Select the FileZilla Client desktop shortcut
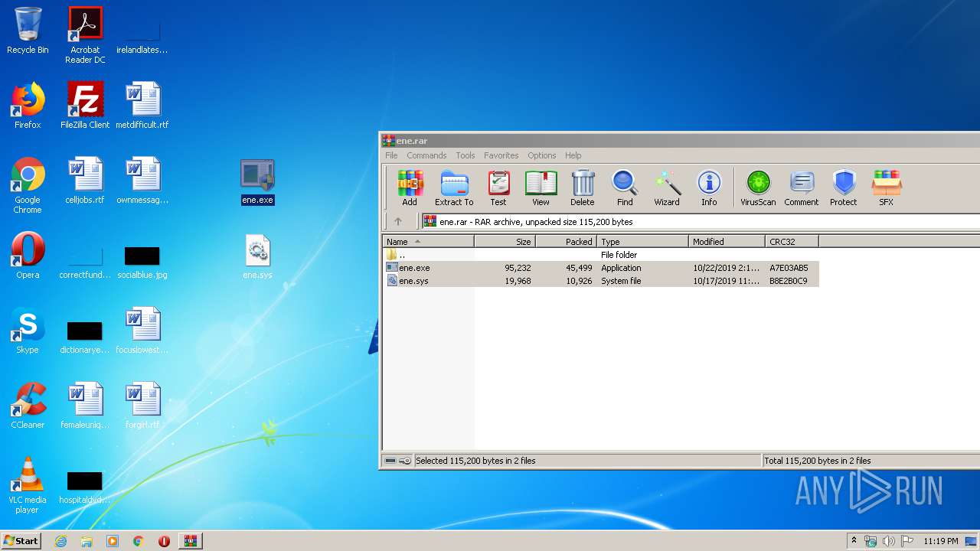980x551 pixels. pos(85,105)
